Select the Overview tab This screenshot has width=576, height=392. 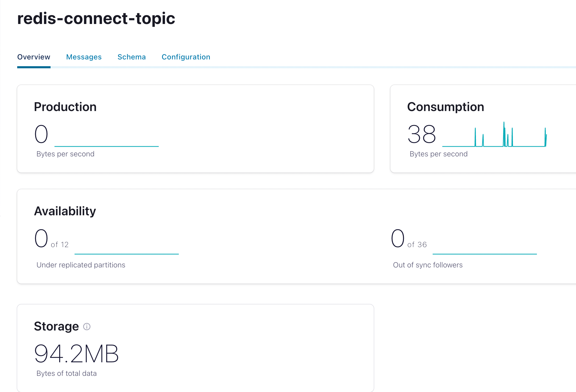(34, 57)
